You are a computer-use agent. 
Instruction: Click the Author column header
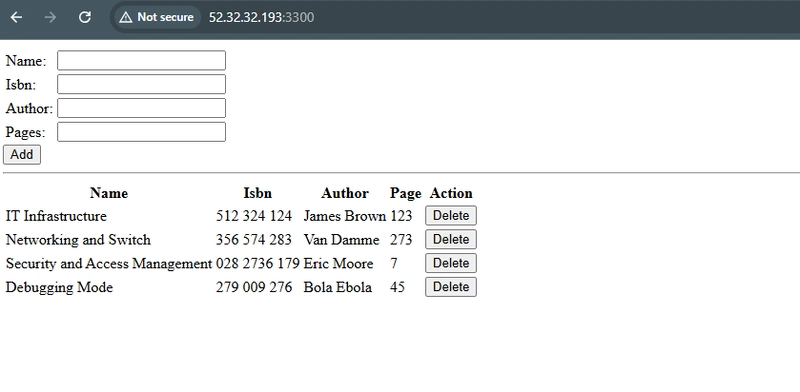345,193
